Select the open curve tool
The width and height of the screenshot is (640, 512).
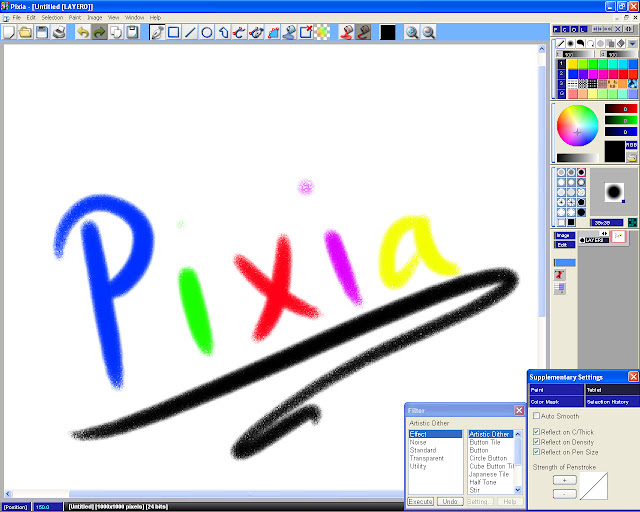tap(240, 32)
